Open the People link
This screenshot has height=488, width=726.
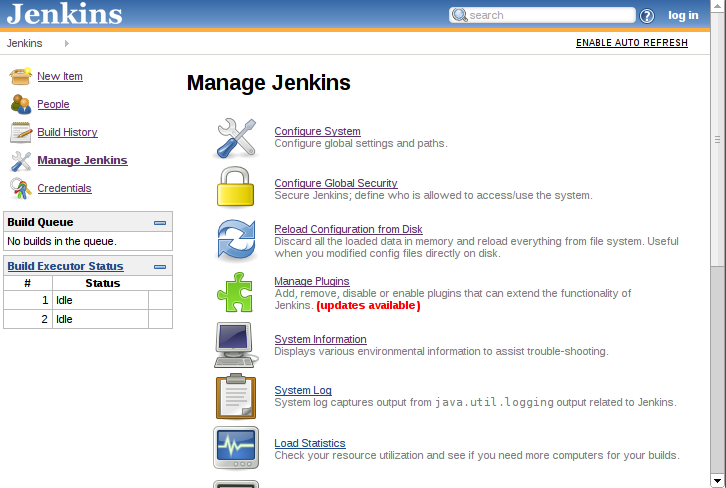point(53,104)
